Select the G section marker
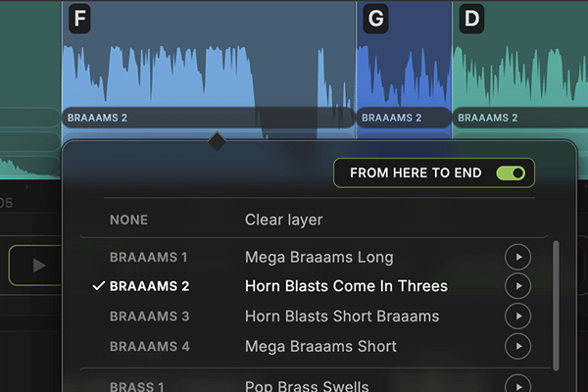The width and height of the screenshot is (588, 392). click(375, 19)
